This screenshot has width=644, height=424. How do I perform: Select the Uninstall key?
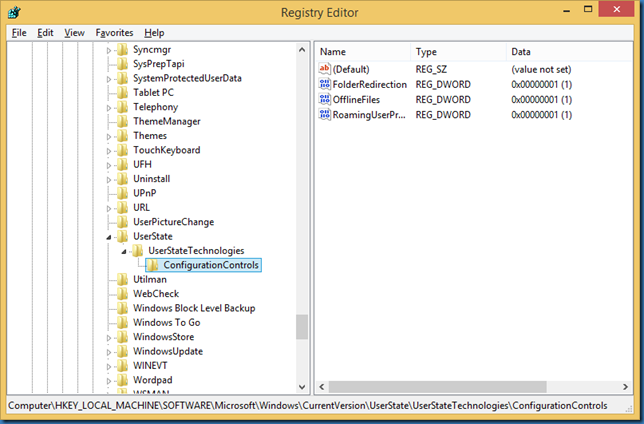click(152, 179)
